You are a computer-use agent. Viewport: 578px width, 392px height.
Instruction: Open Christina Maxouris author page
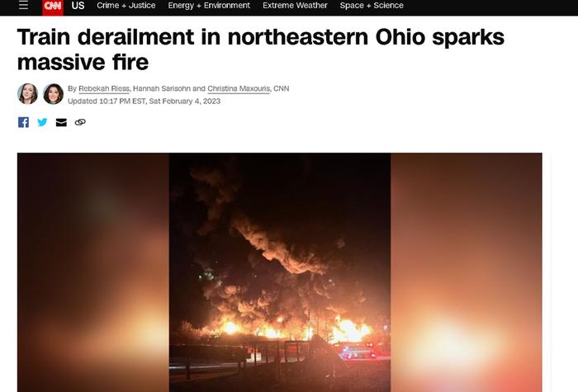(239, 89)
